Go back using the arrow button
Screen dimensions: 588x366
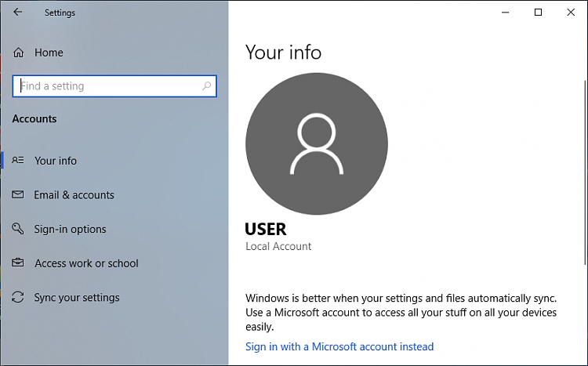(x=17, y=12)
